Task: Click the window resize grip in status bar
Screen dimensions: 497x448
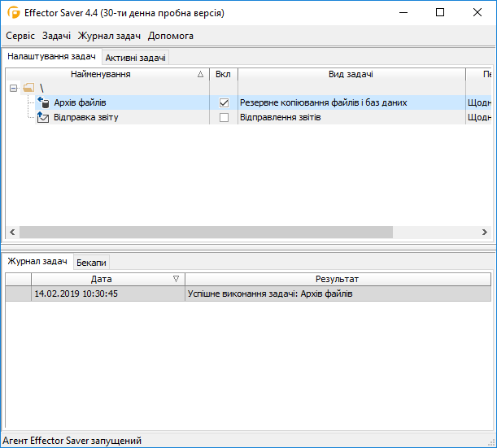Action: (x=492, y=441)
